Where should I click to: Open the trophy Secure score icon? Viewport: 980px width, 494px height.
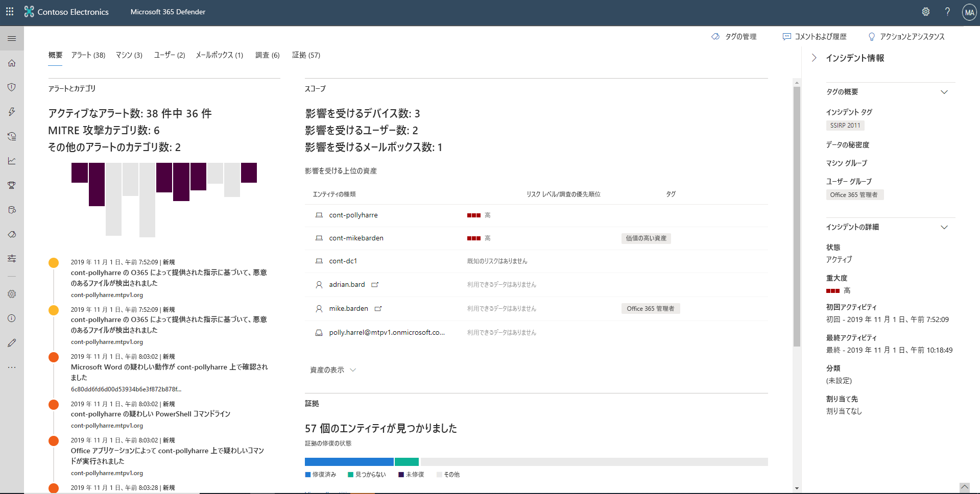tap(12, 185)
